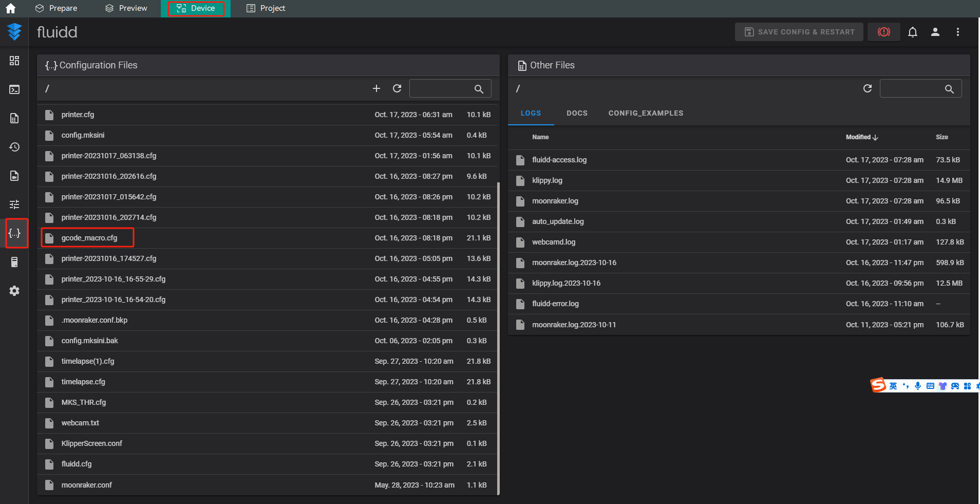Open the history sidebar icon

point(14,147)
